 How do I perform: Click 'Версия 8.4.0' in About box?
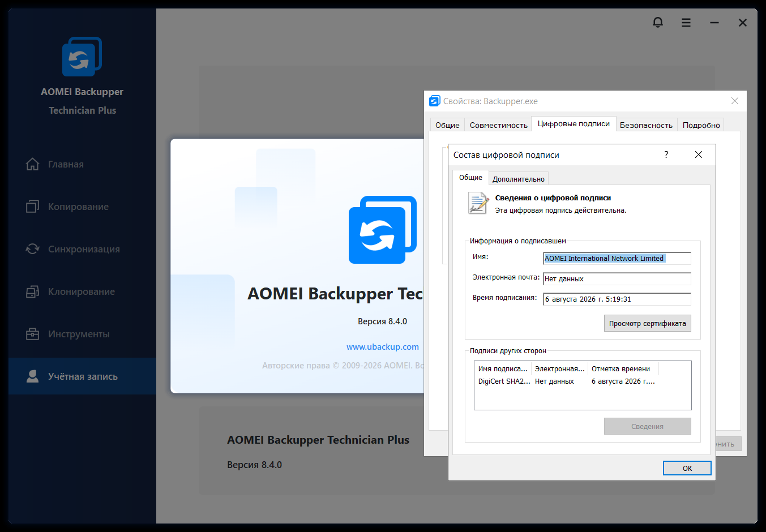coord(382,321)
